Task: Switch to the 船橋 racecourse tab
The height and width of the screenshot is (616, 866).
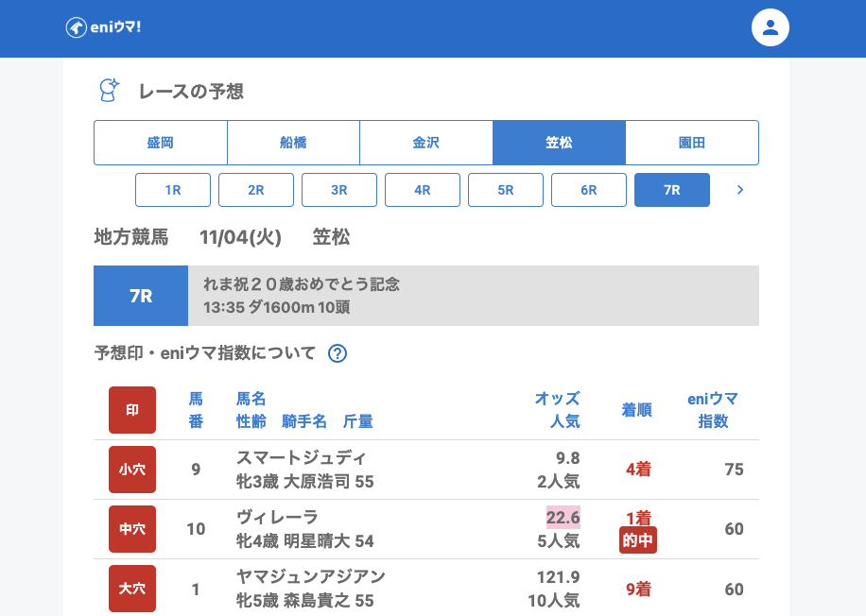Action: click(x=293, y=143)
